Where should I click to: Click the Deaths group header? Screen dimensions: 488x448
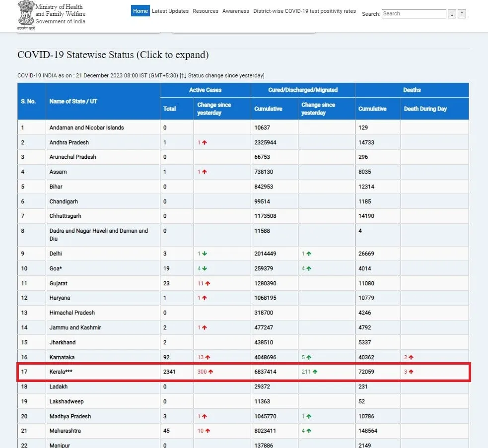click(412, 90)
